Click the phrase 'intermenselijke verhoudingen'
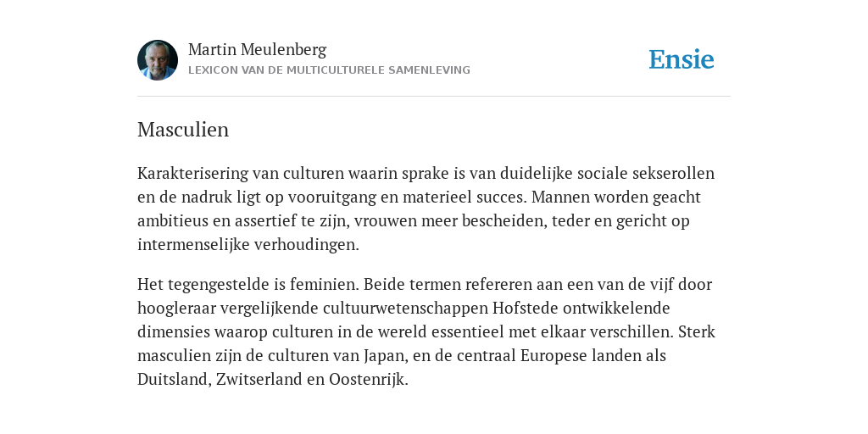Image resolution: width=868 pixels, height=434 pixels. point(248,245)
